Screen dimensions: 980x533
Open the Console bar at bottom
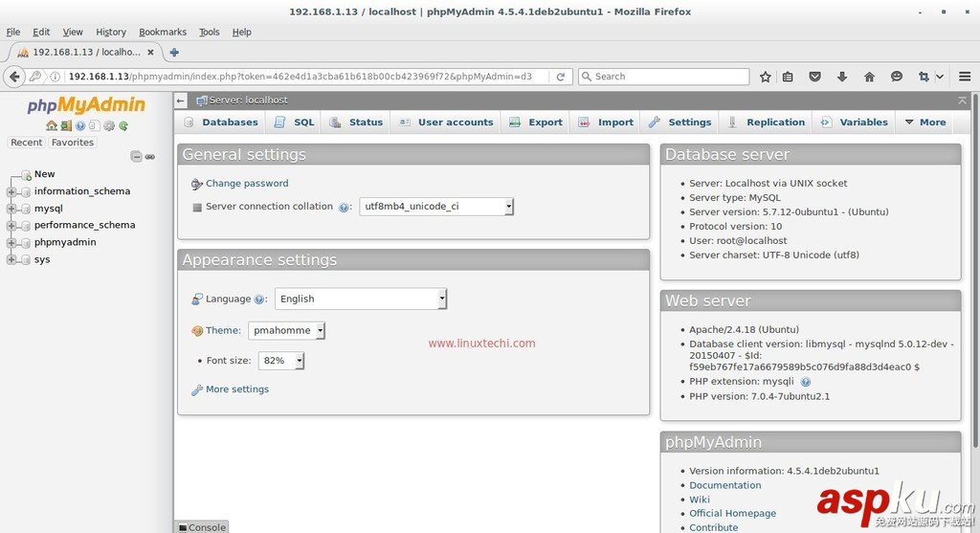(x=201, y=527)
